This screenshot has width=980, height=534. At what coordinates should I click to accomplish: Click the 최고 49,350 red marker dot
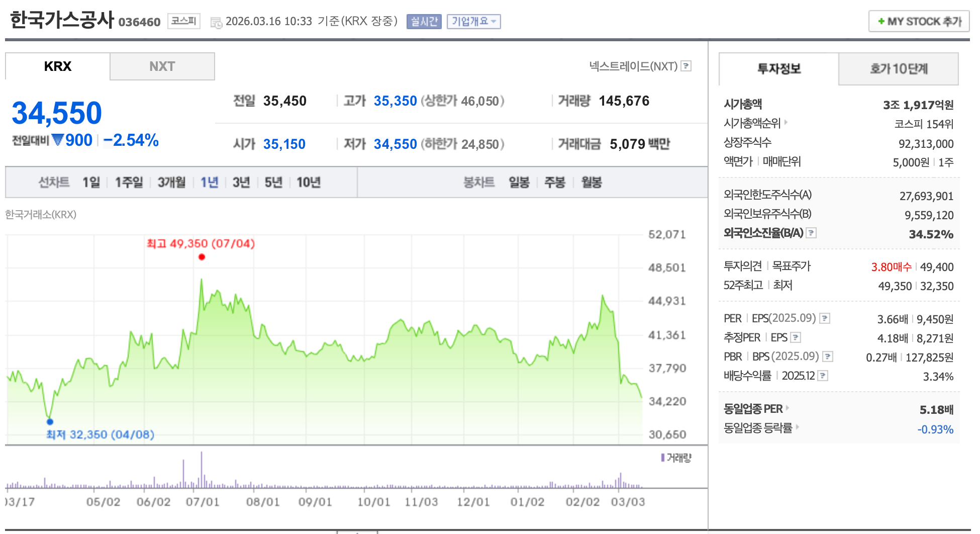click(202, 257)
